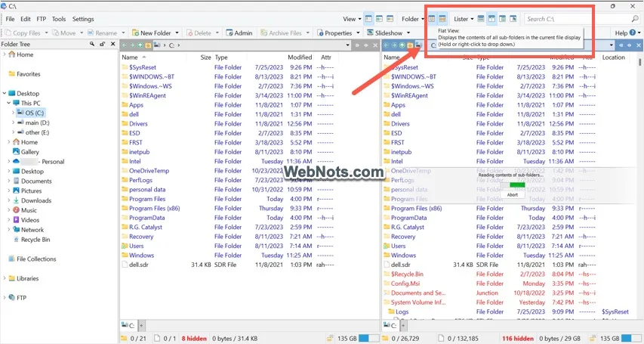
Task: Add a new tab in right pane
Action: [403, 326]
